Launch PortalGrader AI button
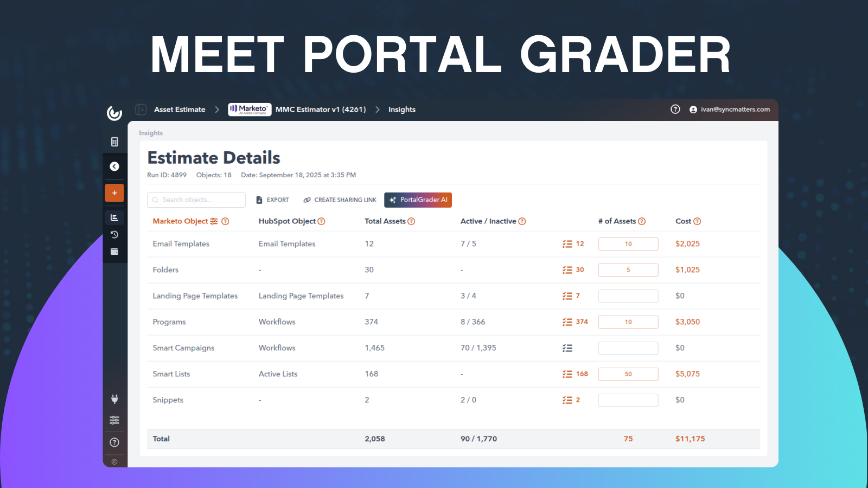This screenshot has height=488, width=868. (x=418, y=200)
